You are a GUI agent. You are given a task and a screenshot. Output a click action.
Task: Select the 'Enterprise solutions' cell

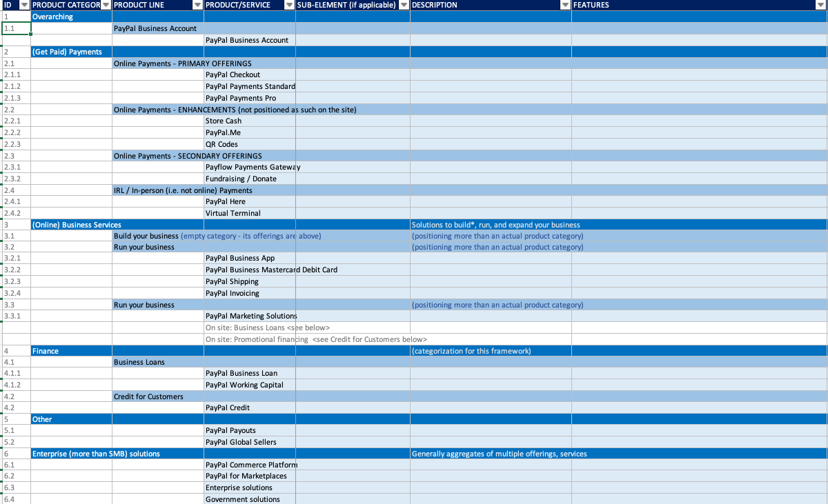(250, 487)
